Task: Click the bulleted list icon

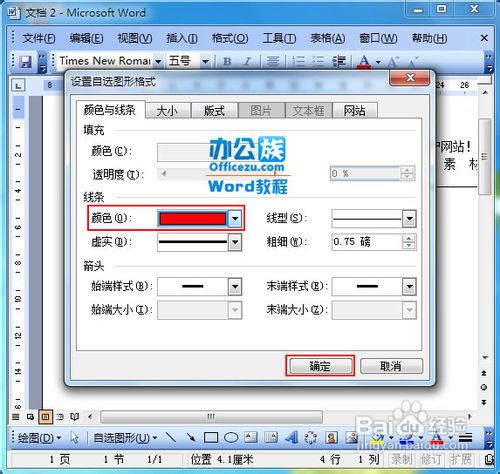Action: 318,62
